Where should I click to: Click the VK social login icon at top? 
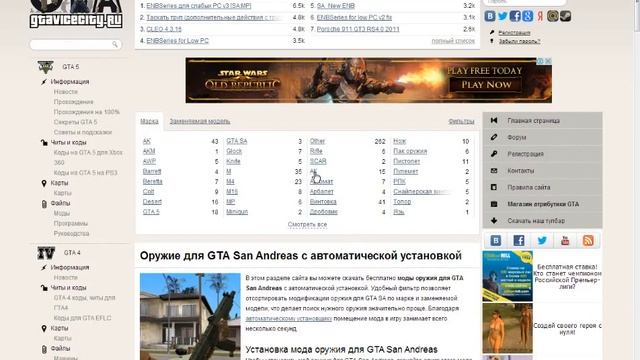(x=490, y=16)
